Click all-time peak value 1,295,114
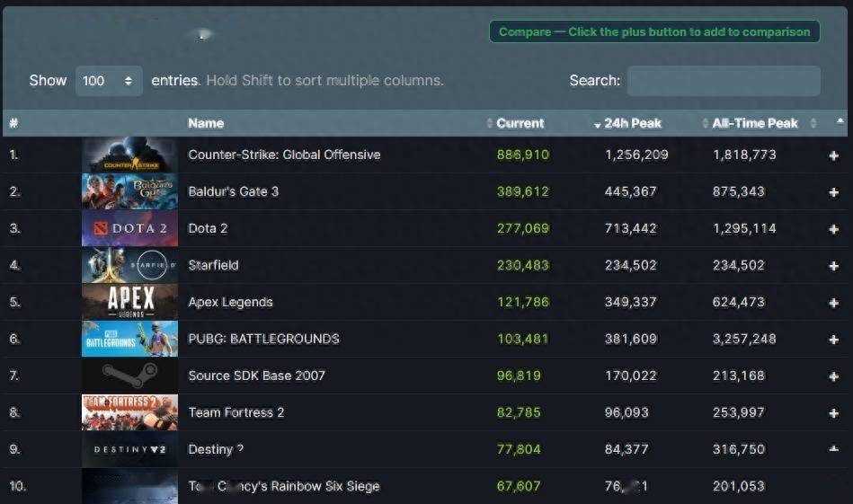Viewport: 853px width, 504px height. 744,228
